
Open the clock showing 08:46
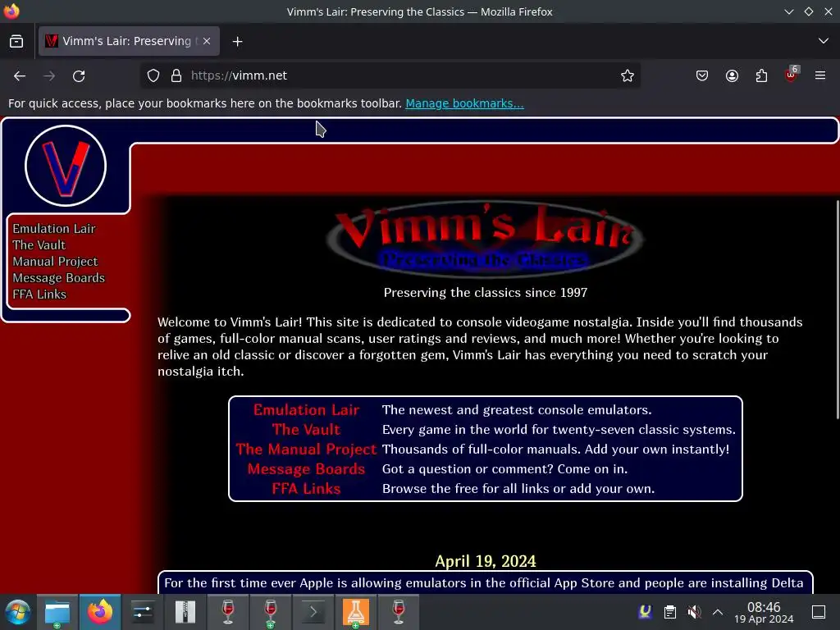pos(764,612)
